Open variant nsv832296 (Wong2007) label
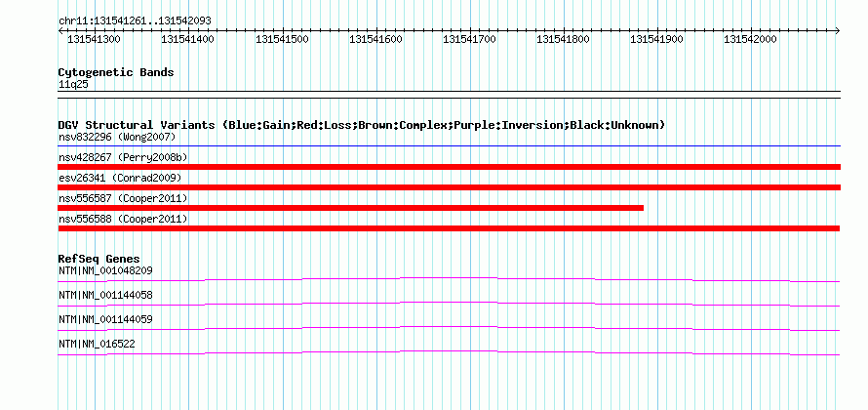This screenshot has height=410, width=868. click(x=117, y=137)
